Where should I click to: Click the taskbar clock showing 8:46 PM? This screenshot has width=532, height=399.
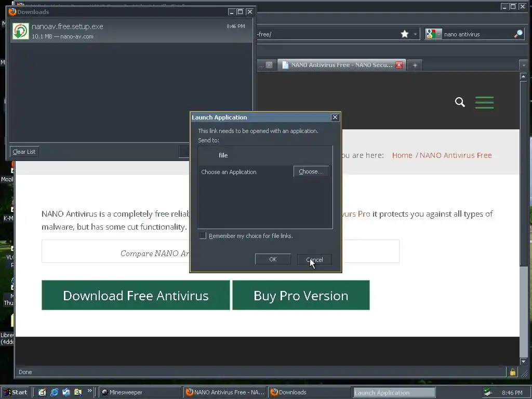coord(512,393)
